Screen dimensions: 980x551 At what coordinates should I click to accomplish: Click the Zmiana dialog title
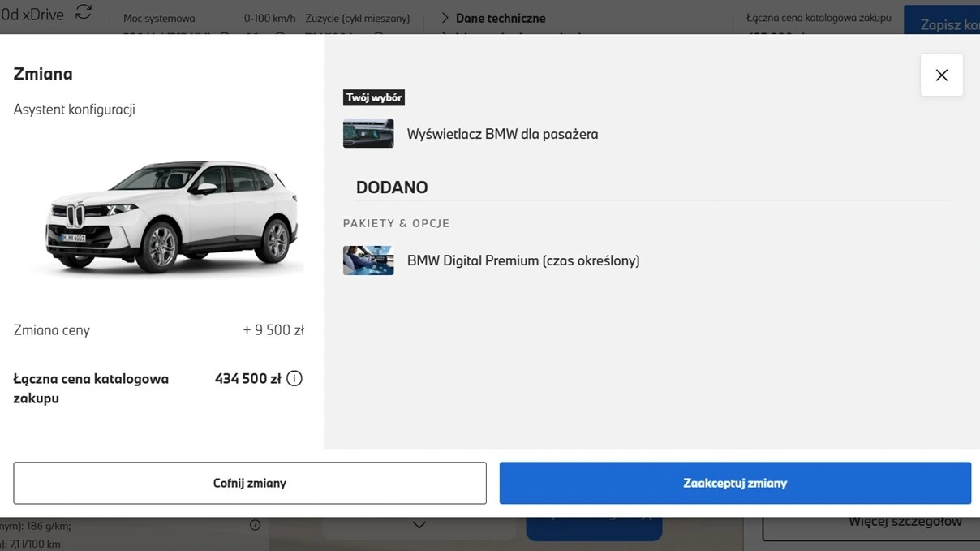click(43, 74)
